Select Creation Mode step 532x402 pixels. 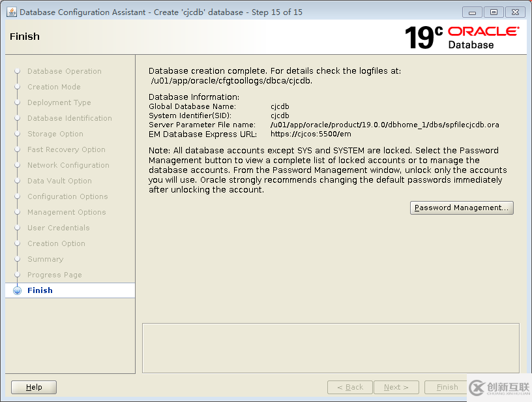(x=54, y=87)
